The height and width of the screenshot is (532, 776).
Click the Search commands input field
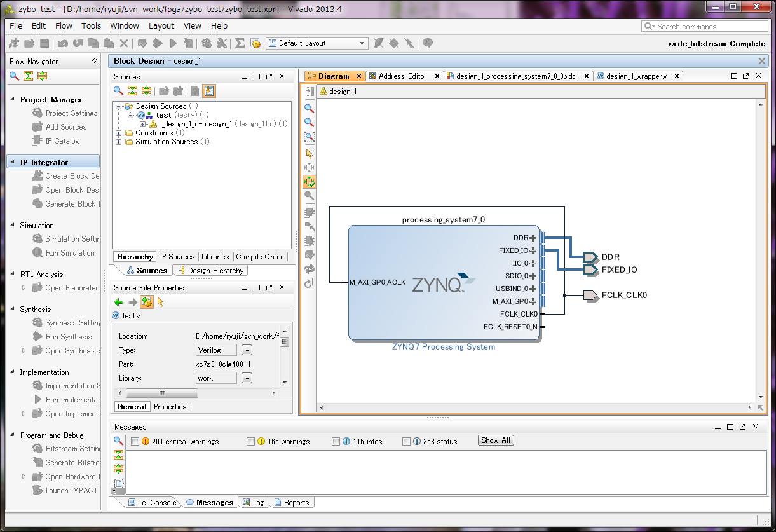tap(704, 26)
